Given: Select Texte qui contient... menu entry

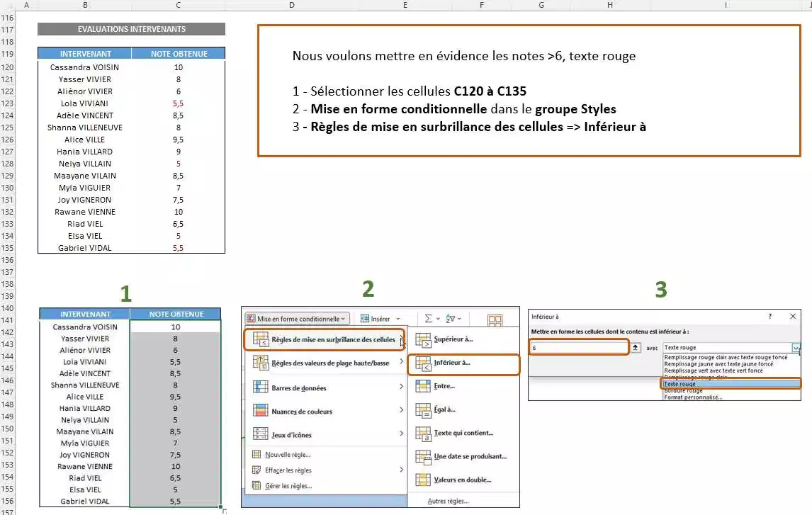Looking at the screenshot, I should 463,434.
